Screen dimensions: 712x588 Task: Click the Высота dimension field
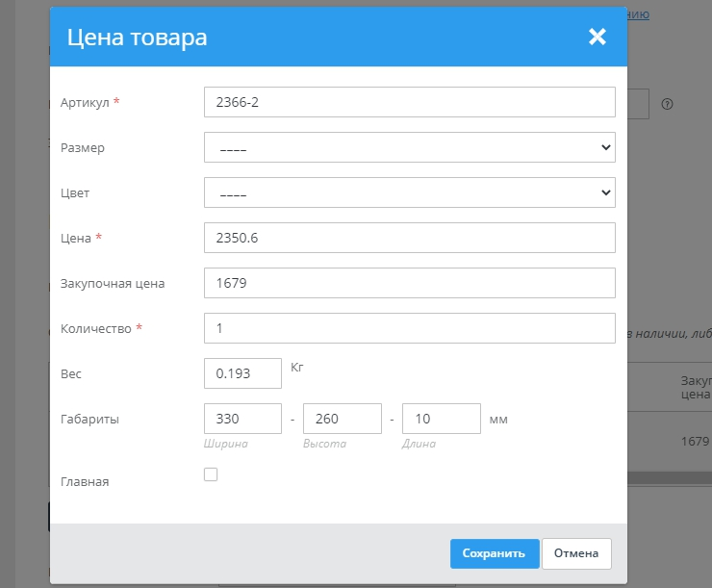coord(342,419)
